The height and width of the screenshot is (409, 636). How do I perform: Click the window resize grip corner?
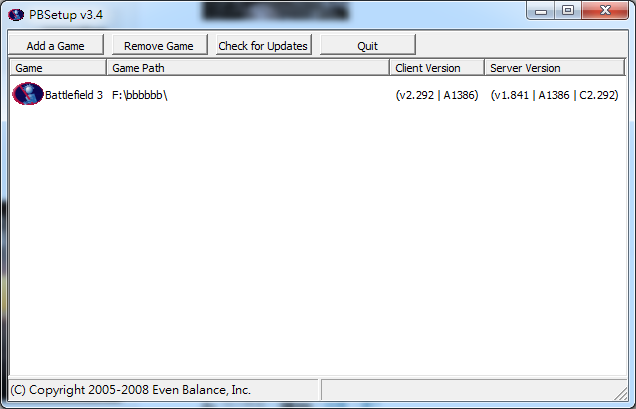click(x=621, y=393)
